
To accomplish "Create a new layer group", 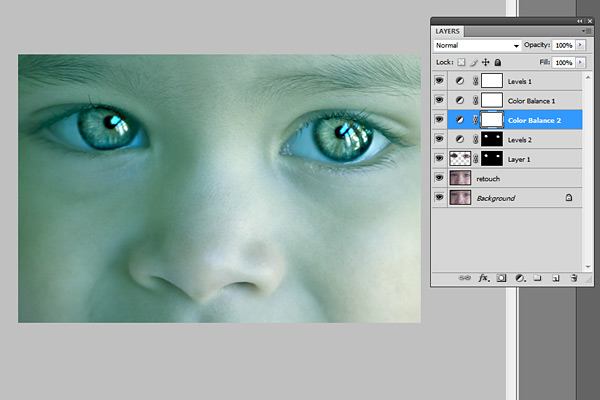I will coord(537,278).
